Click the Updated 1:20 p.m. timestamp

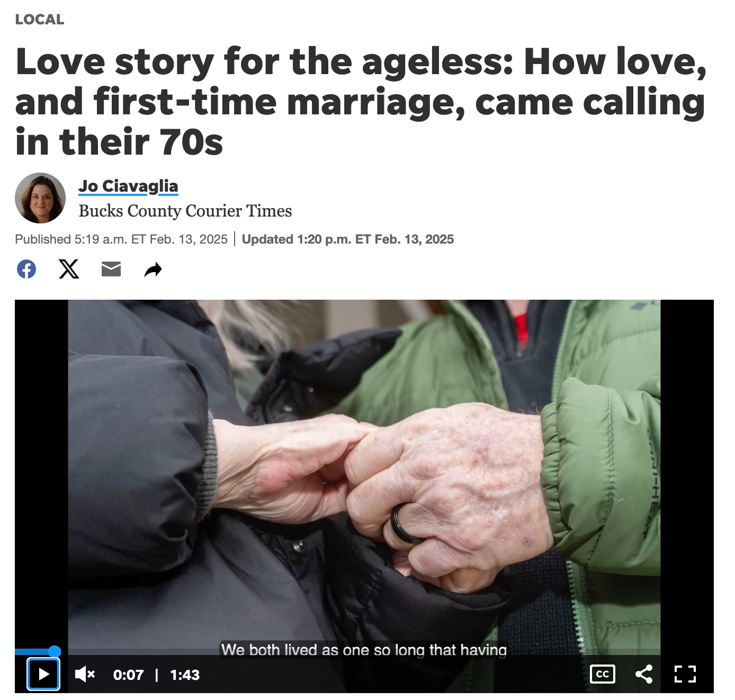348,239
